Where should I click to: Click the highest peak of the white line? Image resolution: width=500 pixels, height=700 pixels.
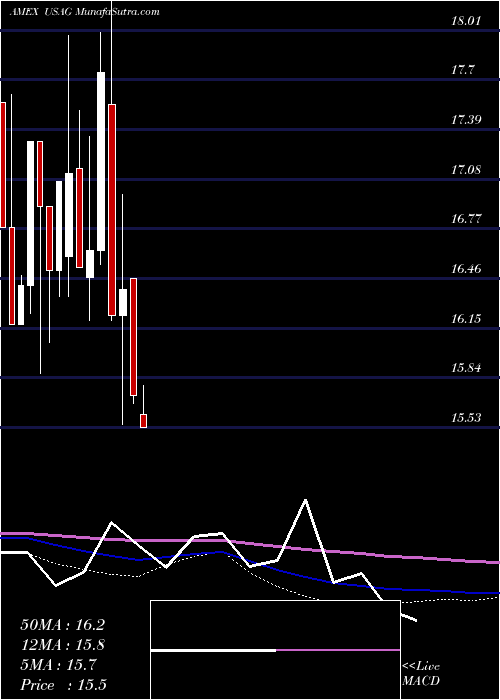click(306, 500)
